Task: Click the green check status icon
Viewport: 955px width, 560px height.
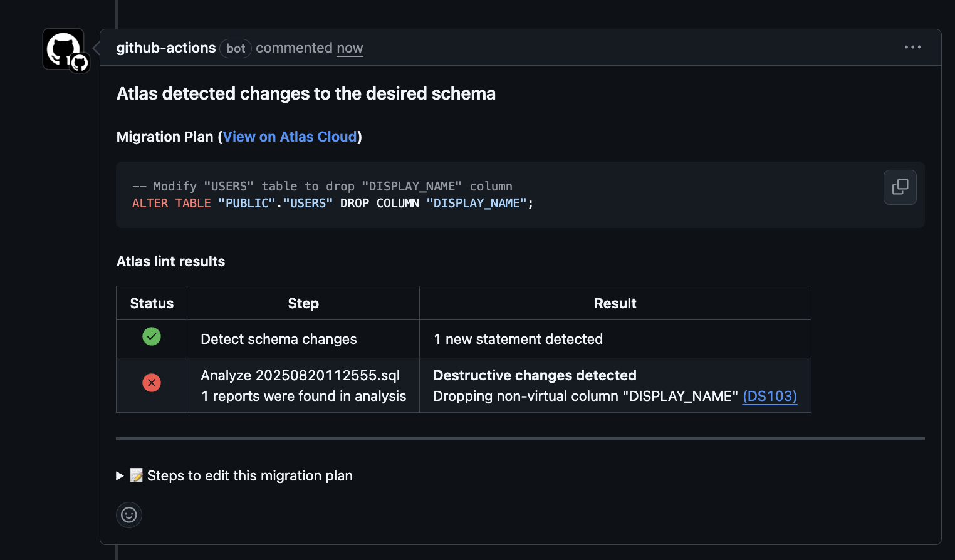Action: (151, 336)
